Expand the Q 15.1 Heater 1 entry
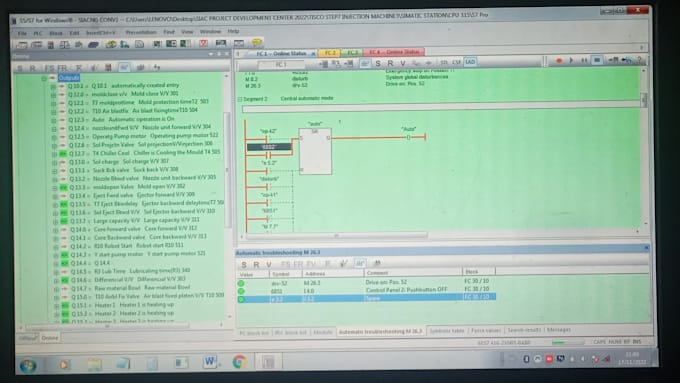This screenshot has height=383, width=680. [x=56, y=306]
